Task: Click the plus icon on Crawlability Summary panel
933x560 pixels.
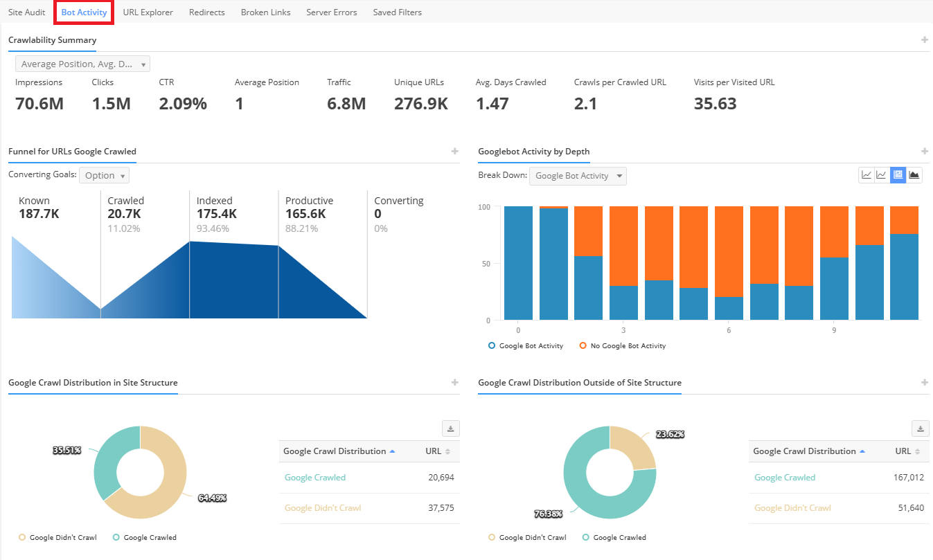Action: (924, 40)
